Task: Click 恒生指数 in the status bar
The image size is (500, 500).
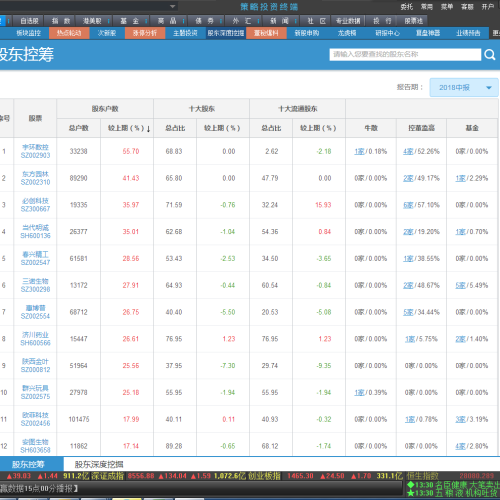Action: 422,476
